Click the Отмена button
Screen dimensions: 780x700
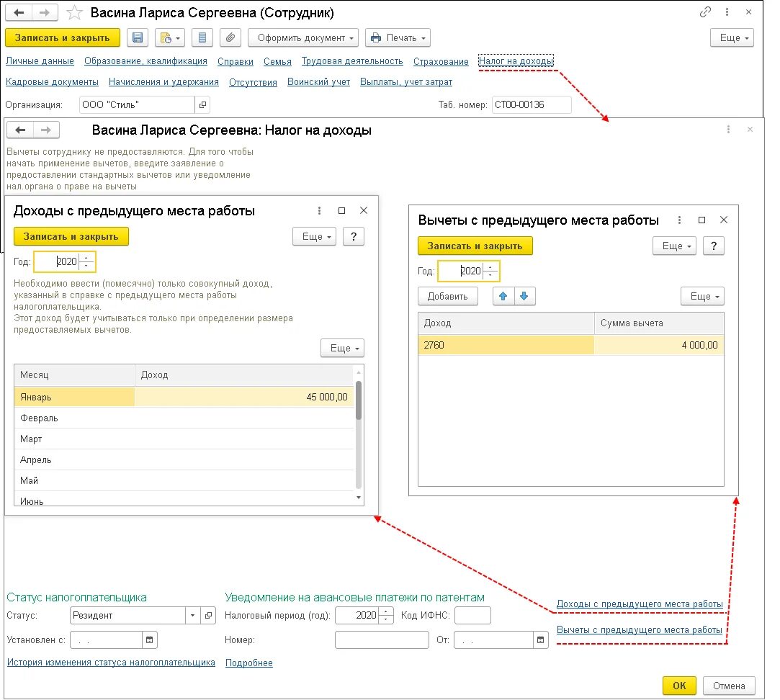[x=729, y=686]
